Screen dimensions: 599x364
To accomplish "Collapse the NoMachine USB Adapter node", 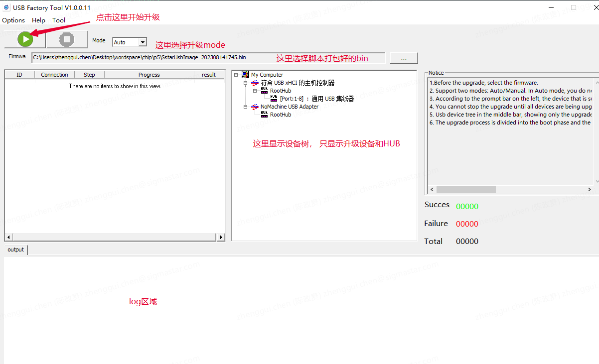I will [x=246, y=107].
